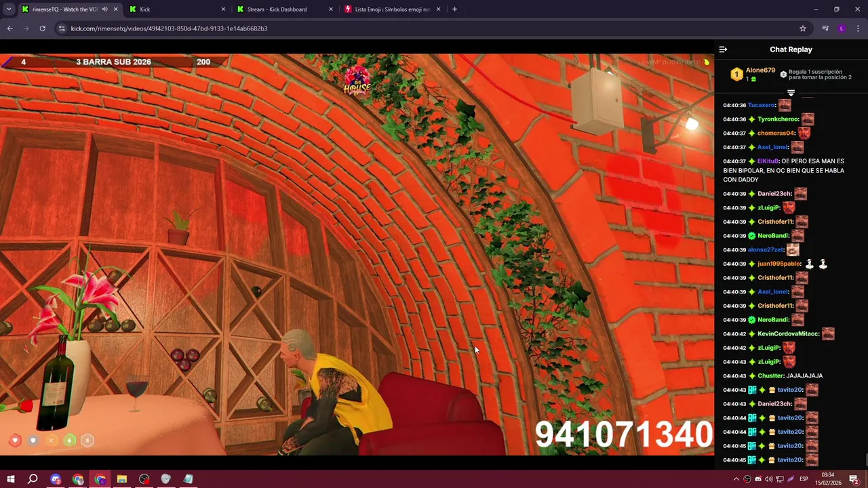Open the browser media controls icon
868x488 pixels.
(x=825, y=28)
